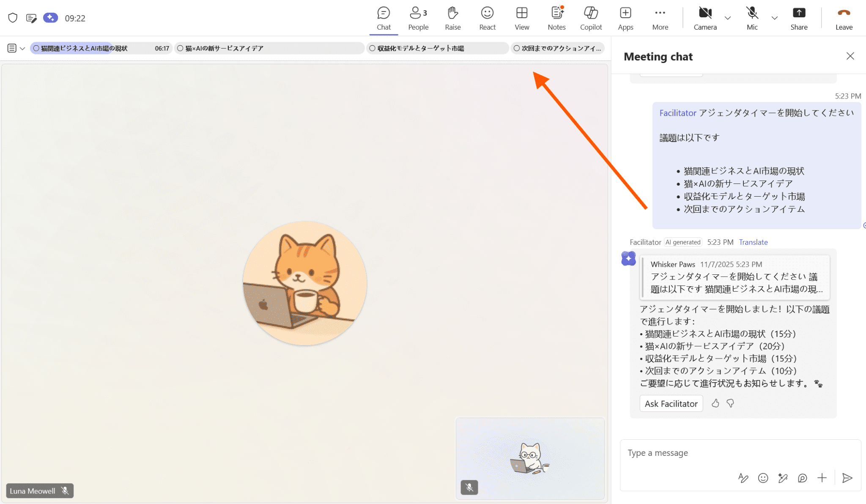This screenshot has height=504, width=866.
Task: Expand the Mic options chevron
Action: 774,18
